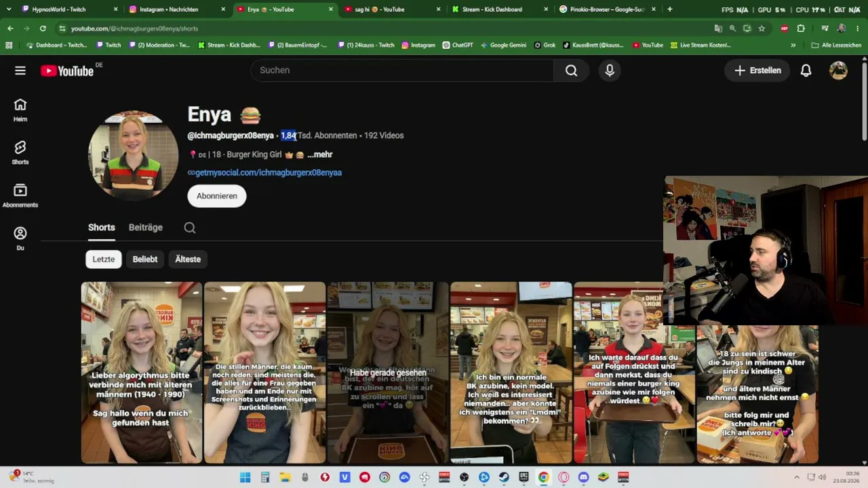Open Steam from the taskbar
868x488 pixels.
tap(504, 477)
